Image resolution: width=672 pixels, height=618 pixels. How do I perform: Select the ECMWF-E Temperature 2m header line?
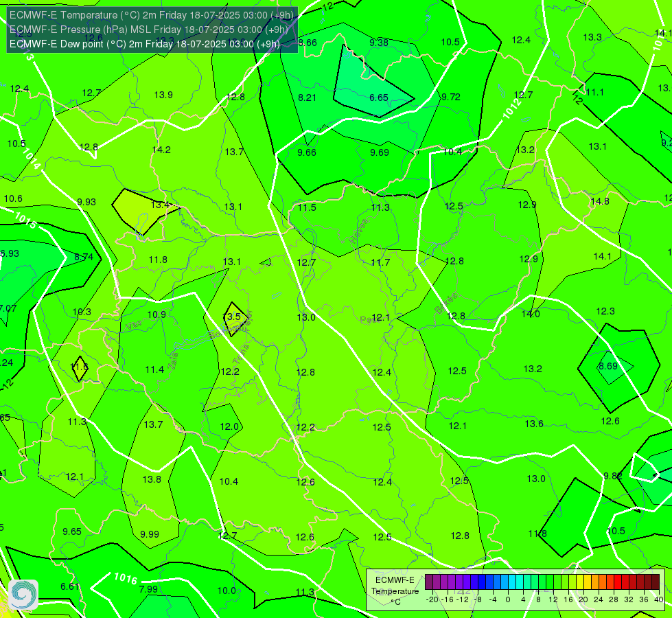click(152, 15)
